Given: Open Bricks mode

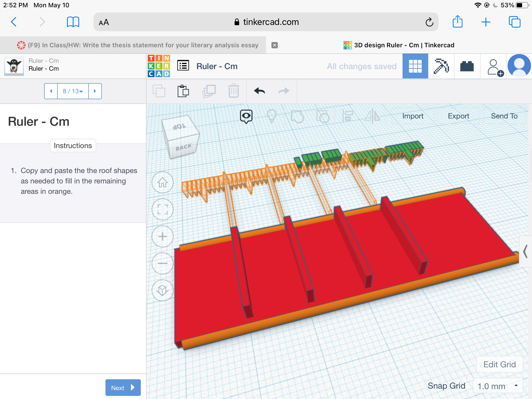Looking at the screenshot, I should (x=467, y=66).
